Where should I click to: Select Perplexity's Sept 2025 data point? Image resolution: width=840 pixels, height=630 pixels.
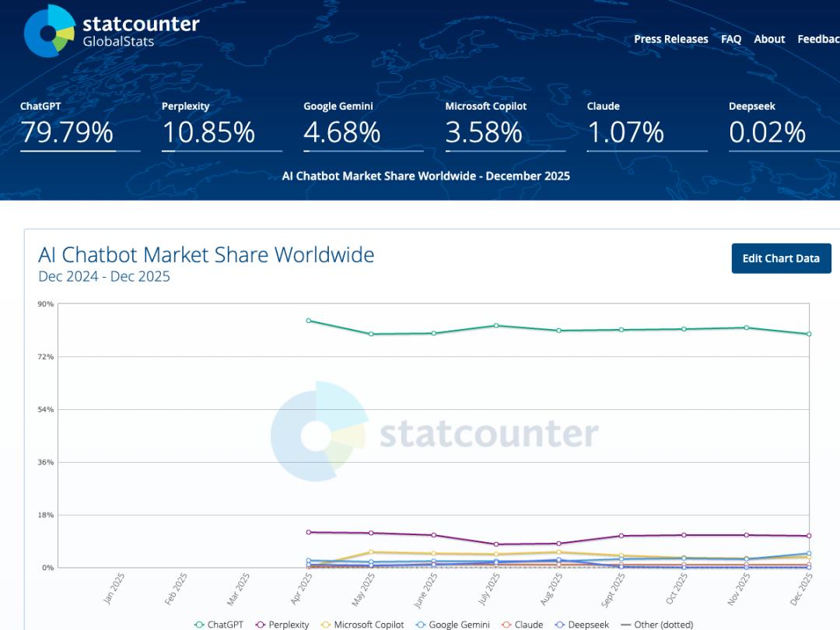[x=621, y=536]
